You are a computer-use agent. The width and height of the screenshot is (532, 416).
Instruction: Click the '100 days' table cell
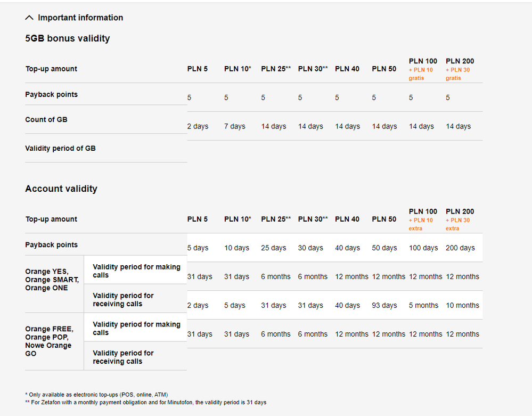tap(423, 248)
